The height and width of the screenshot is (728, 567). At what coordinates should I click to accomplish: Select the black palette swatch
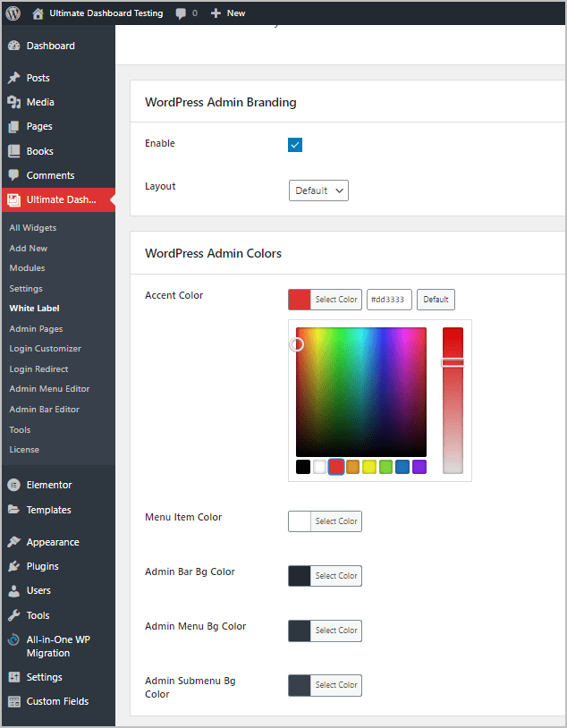click(303, 467)
